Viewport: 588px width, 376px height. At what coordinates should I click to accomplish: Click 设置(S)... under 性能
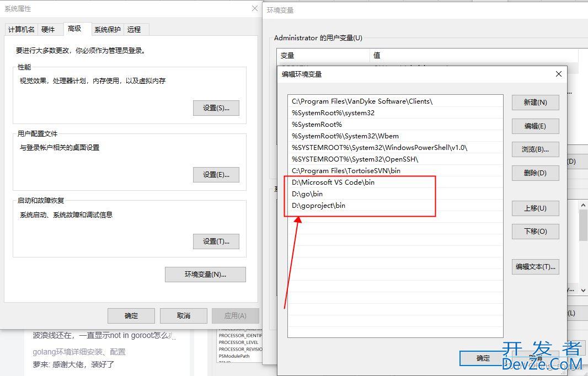216,108
